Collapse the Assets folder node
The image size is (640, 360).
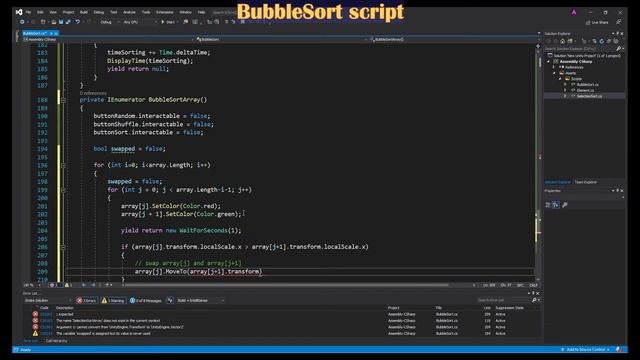(554, 73)
